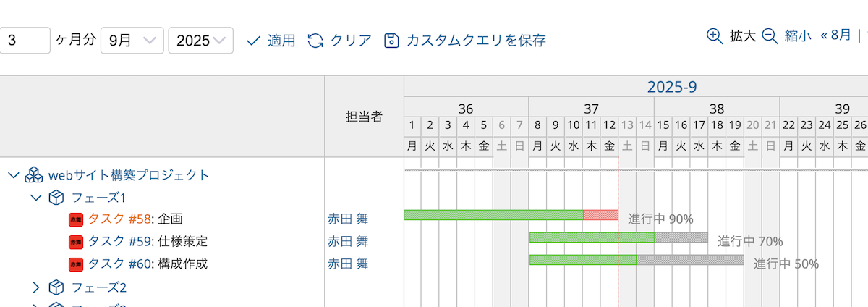The height and width of the screenshot is (307, 868).
Task: Open 赤田 舞 assignee link for タスク #60
Action: coord(348,264)
